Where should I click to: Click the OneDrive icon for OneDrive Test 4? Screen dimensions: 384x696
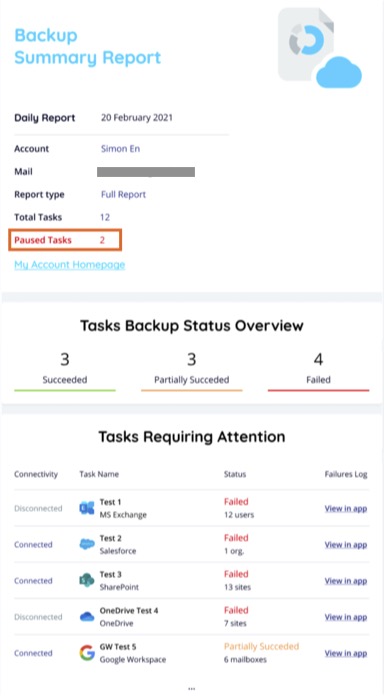pyautogui.click(x=87, y=617)
